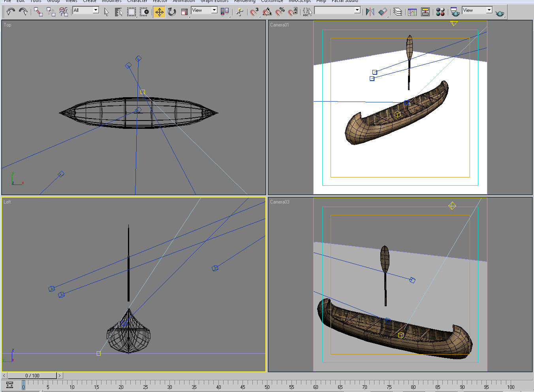Click the Mirror tool icon
The image size is (534, 392).
pyautogui.click(x=370, y=12)
